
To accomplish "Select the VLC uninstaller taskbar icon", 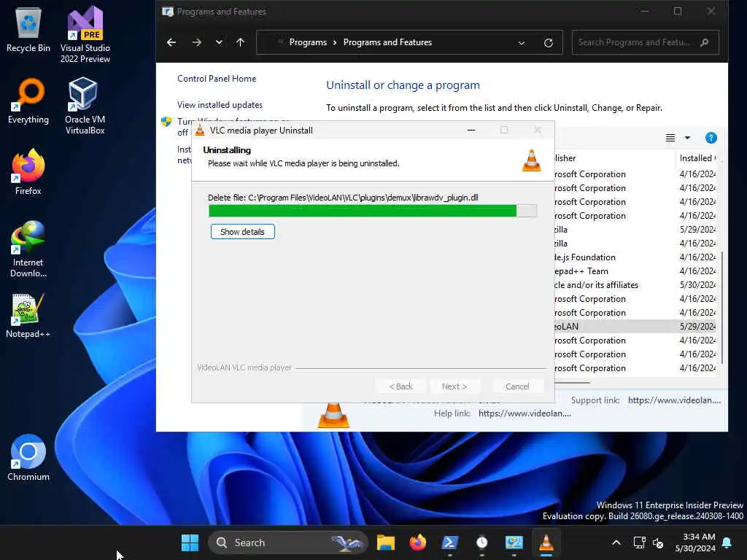I will pyautogui.click(x=546, y=542).
